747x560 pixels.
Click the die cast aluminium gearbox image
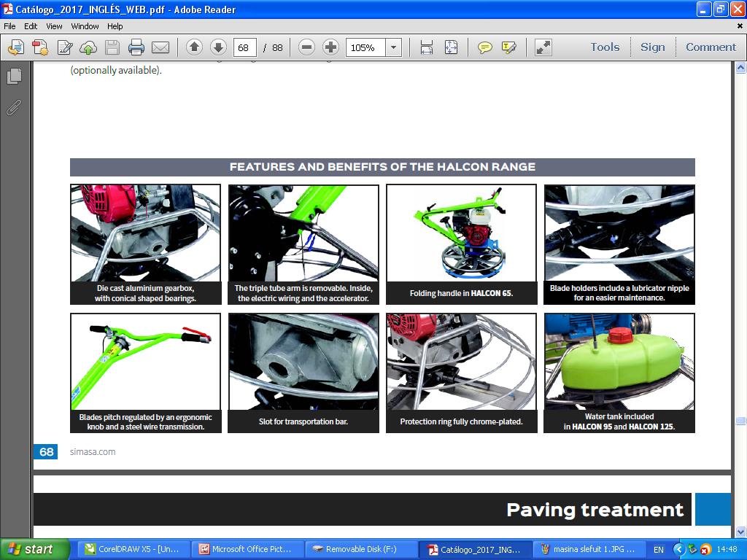click(145, 233)
